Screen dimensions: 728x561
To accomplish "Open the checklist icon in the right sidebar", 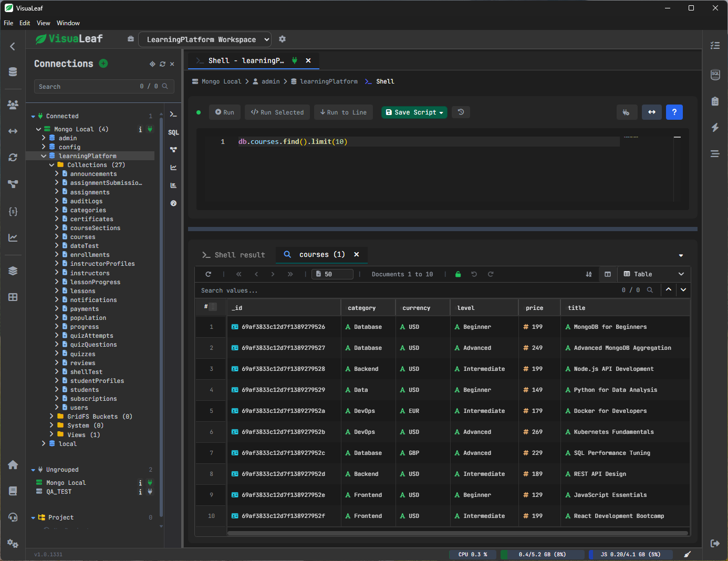I will (715, 46).
